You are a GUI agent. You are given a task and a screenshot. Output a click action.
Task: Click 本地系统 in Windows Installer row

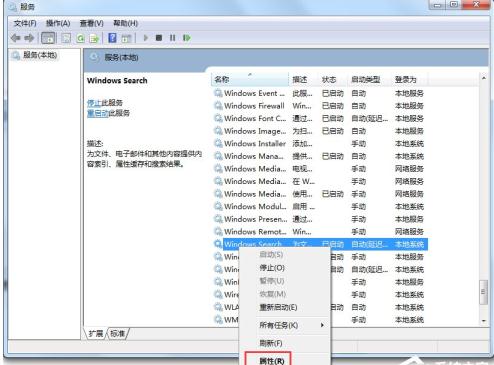[x=409, y=143]
